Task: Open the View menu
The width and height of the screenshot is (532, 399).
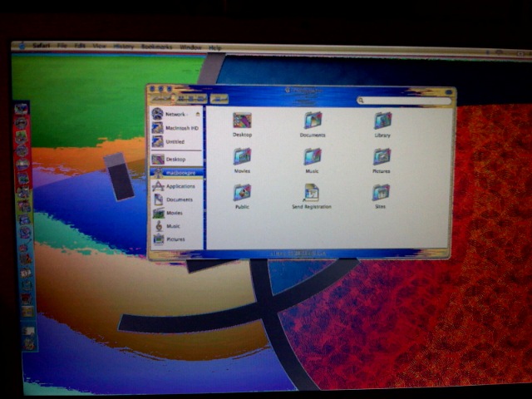Action: [100, 46]
